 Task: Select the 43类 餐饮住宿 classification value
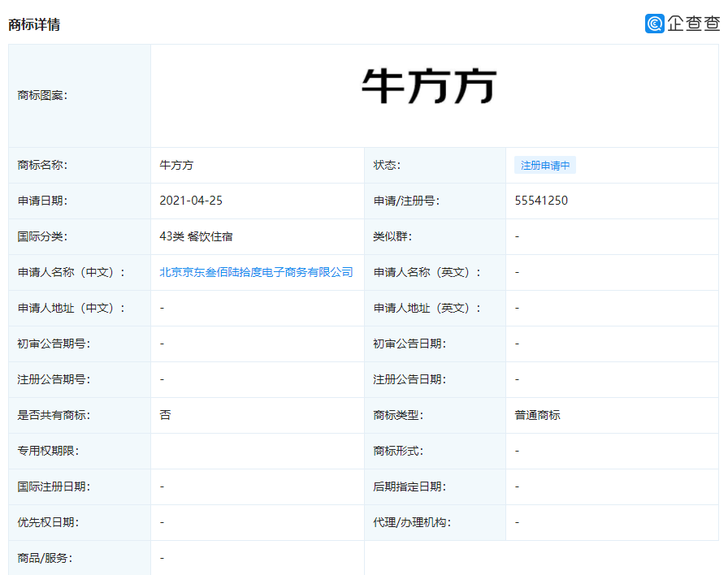[x=196, y=236]
